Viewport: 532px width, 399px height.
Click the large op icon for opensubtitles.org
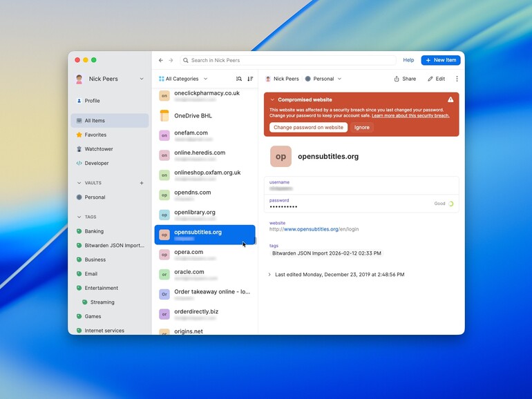pos(281,156)
